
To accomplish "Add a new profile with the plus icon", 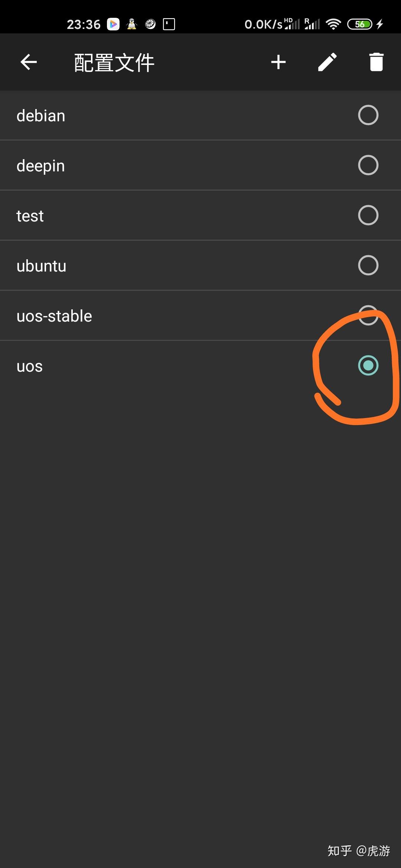I will (278, 62).
